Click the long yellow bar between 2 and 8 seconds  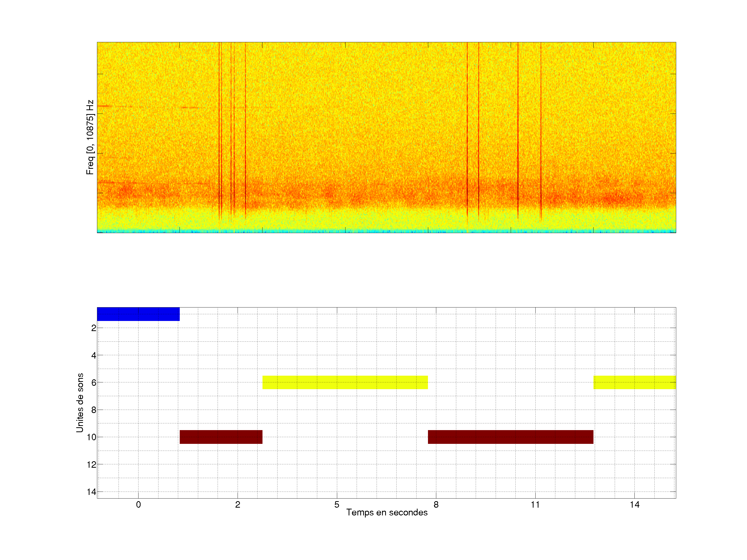(x=345, y=382)
